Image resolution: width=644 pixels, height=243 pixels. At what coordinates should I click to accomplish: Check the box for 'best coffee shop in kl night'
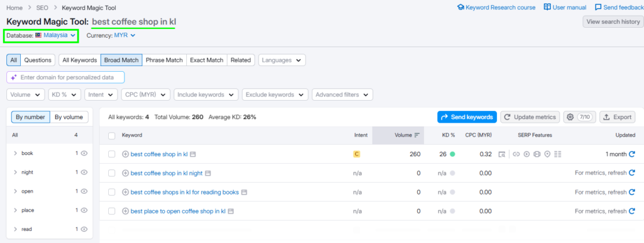coord(112,173)
